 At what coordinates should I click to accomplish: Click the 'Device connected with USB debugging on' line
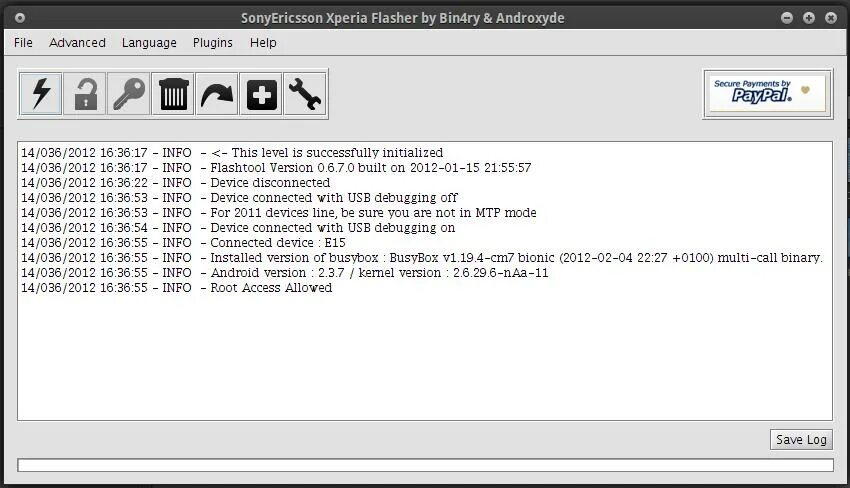point(238,228)
